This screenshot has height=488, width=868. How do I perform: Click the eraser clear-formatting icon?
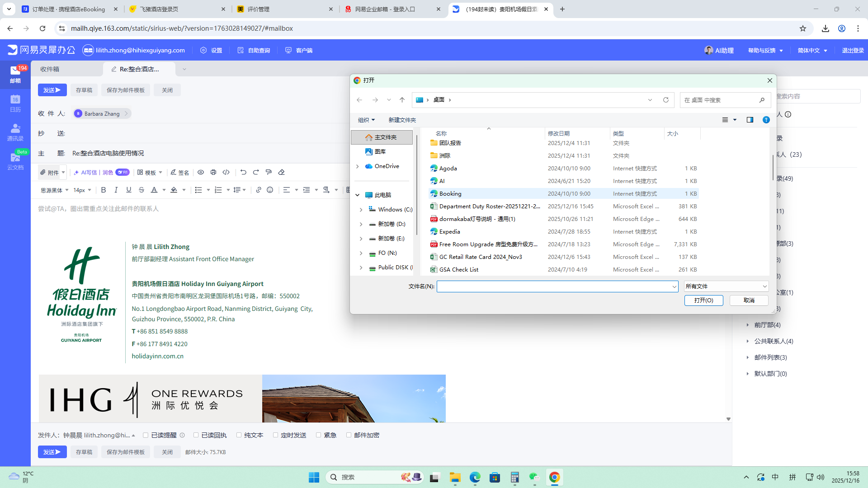281,172
